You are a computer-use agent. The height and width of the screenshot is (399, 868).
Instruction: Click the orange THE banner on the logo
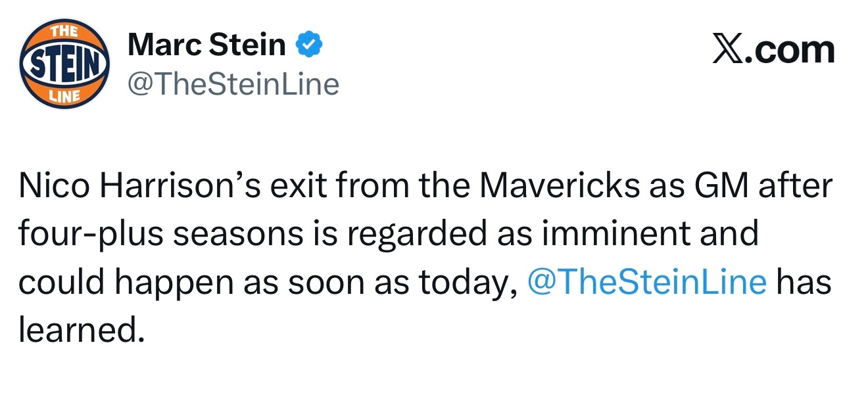64,31
